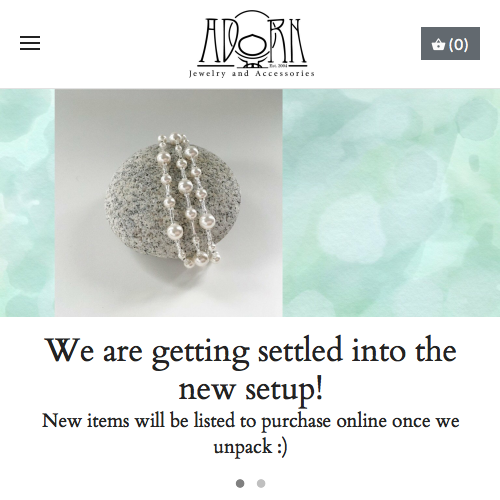Screen dimensions: 500x500
Task: Click the 'new setup!' heading line
Action: pyautogui.click(x=251, y=389)
